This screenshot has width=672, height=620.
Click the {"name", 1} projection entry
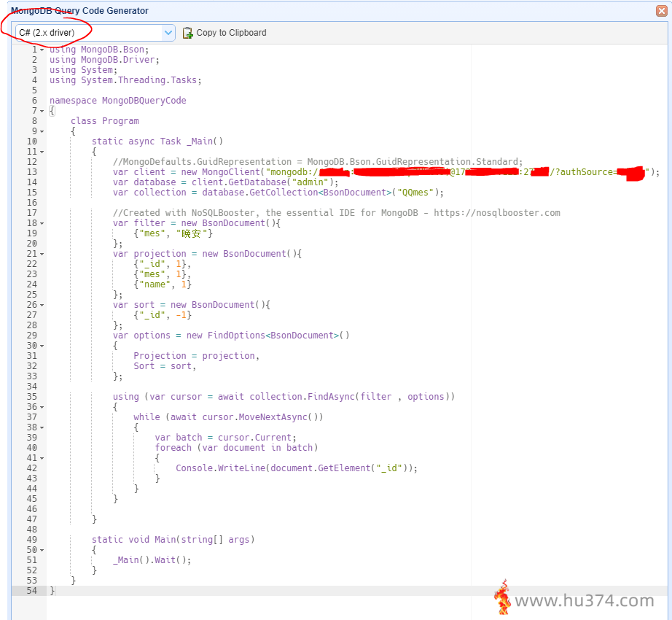162,284
